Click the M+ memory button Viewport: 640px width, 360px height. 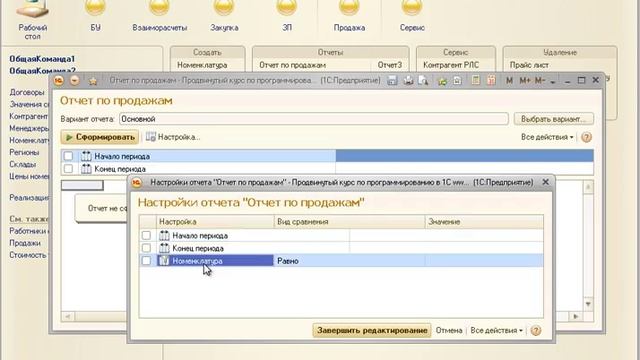pos(524,81)
